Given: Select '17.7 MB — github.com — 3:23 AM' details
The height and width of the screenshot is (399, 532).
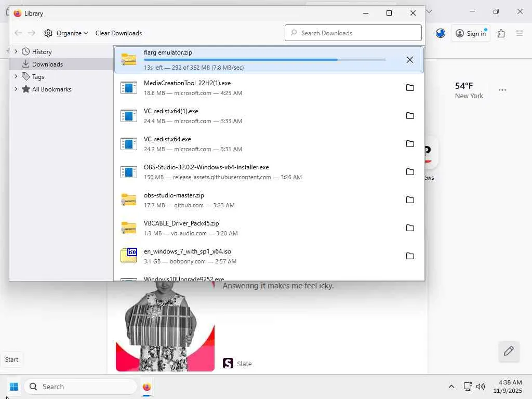Looking at the screenshot, I should tap(189, 205).
